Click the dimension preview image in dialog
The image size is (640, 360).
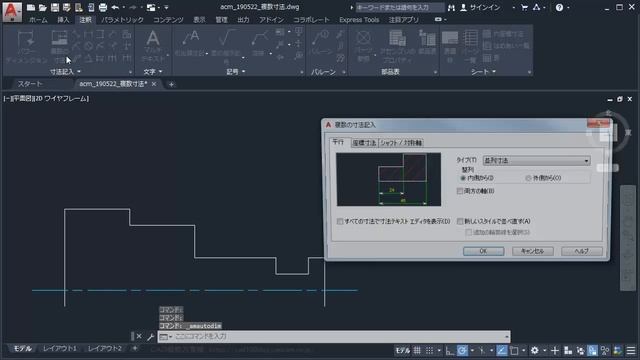tap(389, 180)
